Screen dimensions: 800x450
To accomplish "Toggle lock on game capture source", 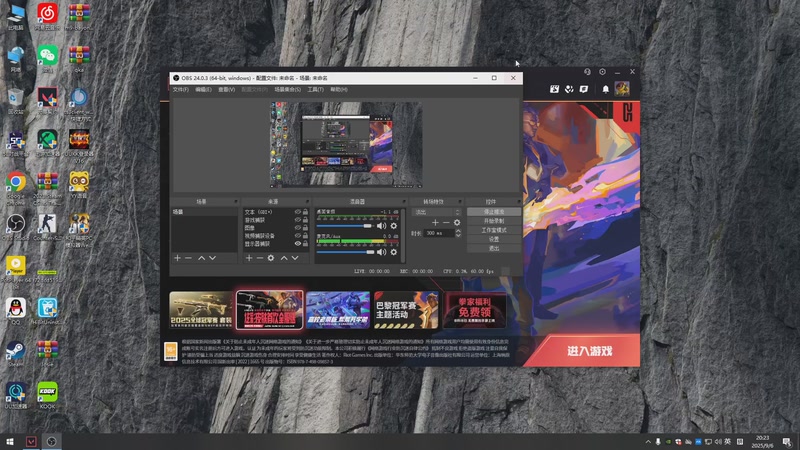I will click(306, 220).
